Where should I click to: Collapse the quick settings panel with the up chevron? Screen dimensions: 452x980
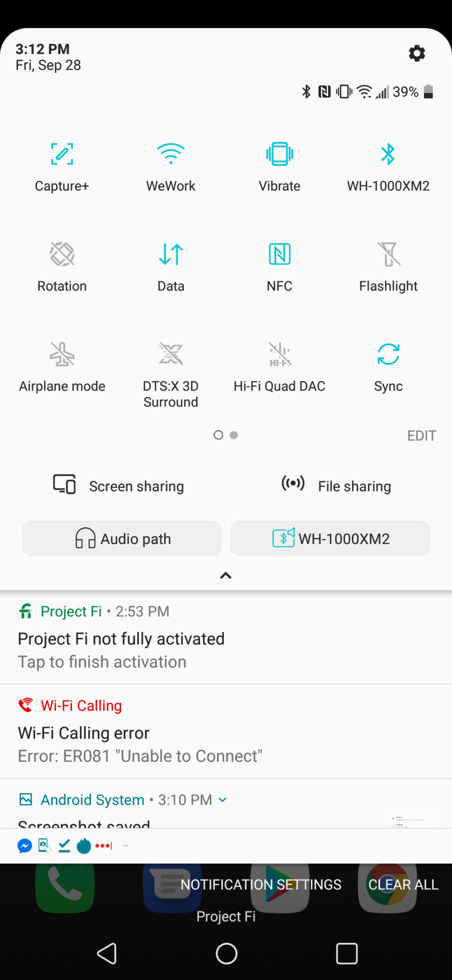pyautogui.click(x=225, y=575)
